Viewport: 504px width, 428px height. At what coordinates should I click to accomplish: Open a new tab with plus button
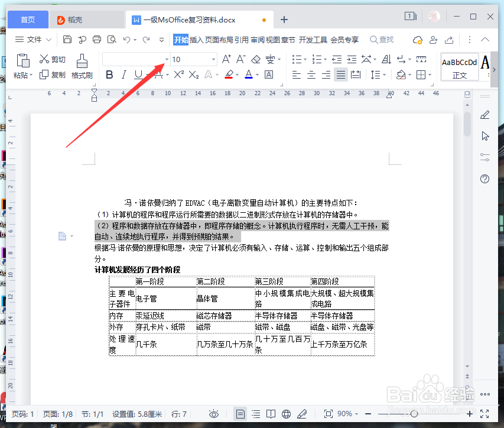(284, 20)
